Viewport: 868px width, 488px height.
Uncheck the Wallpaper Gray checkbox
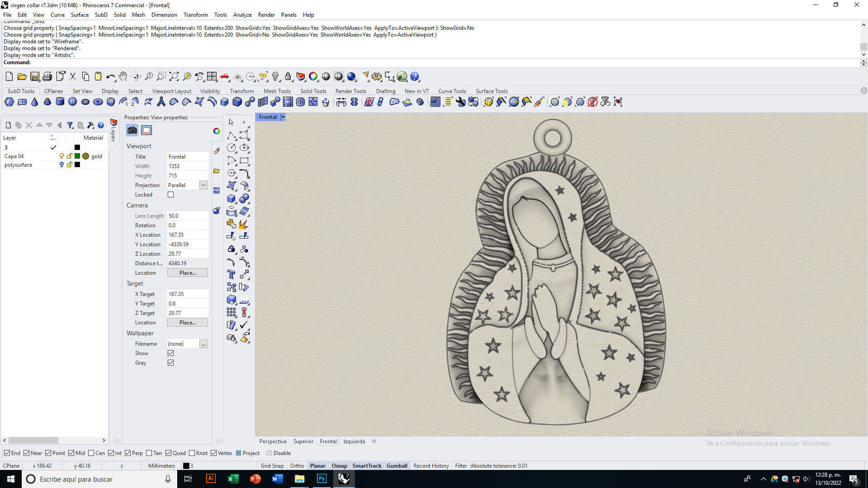pos(170,363)
